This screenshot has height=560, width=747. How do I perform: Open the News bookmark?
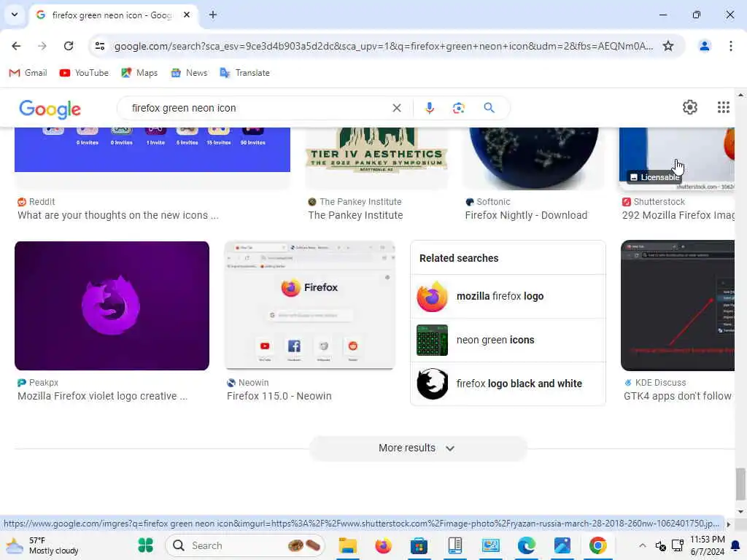pyautogui.click(x=190, y=73)
